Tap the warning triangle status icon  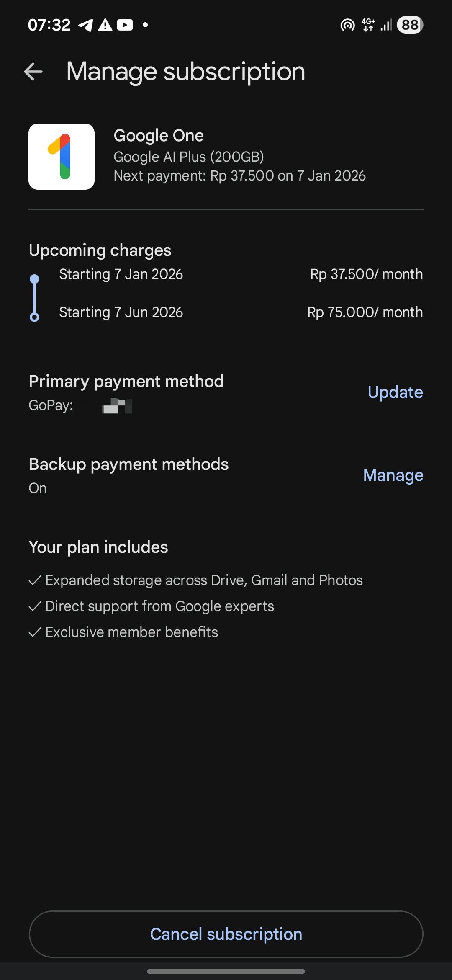pos(105,25)
